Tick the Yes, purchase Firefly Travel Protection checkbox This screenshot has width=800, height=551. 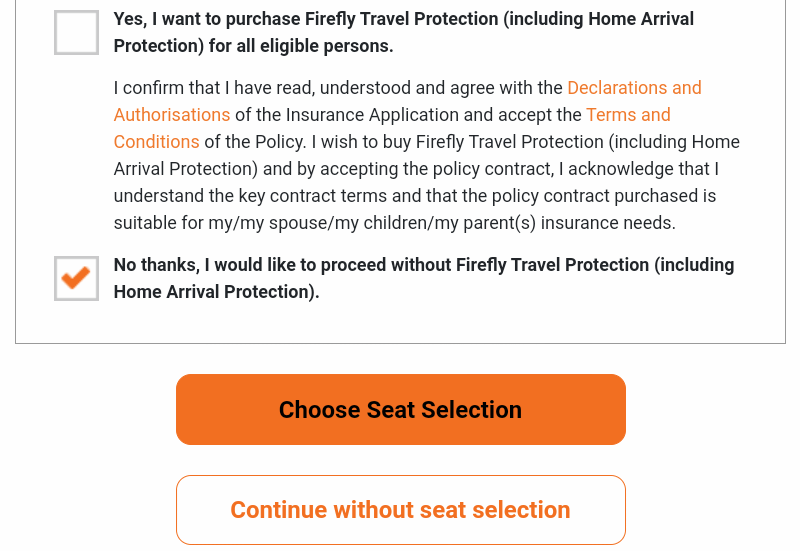(x=77, y=33)
